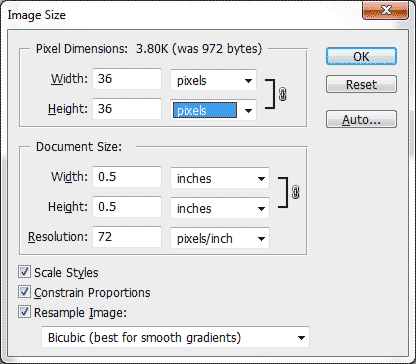Open the Auto... resolution button
Image resolution: width=416 pixels, height=364 pixels.
pos(361,119)
